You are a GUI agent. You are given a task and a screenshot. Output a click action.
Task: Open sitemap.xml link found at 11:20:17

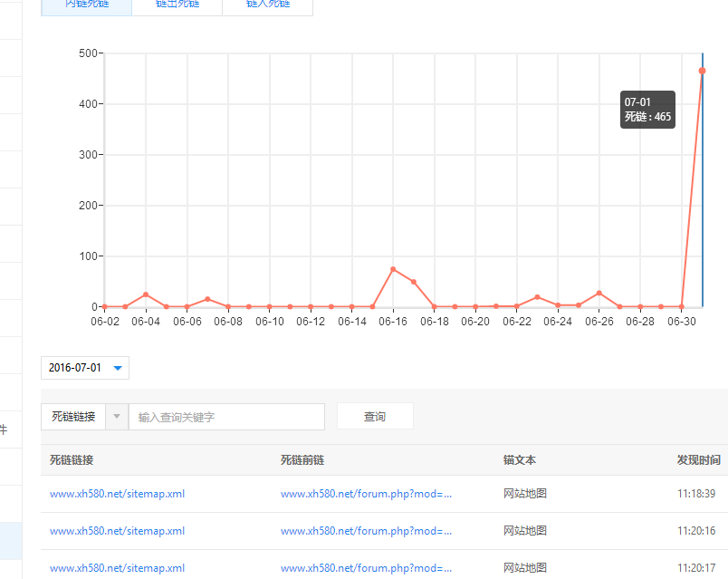(117, 568)
